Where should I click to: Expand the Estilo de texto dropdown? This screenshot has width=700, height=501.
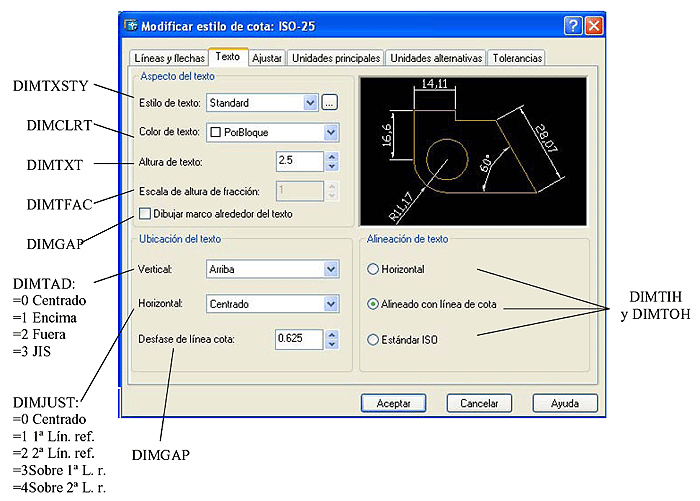click(310, 103)
